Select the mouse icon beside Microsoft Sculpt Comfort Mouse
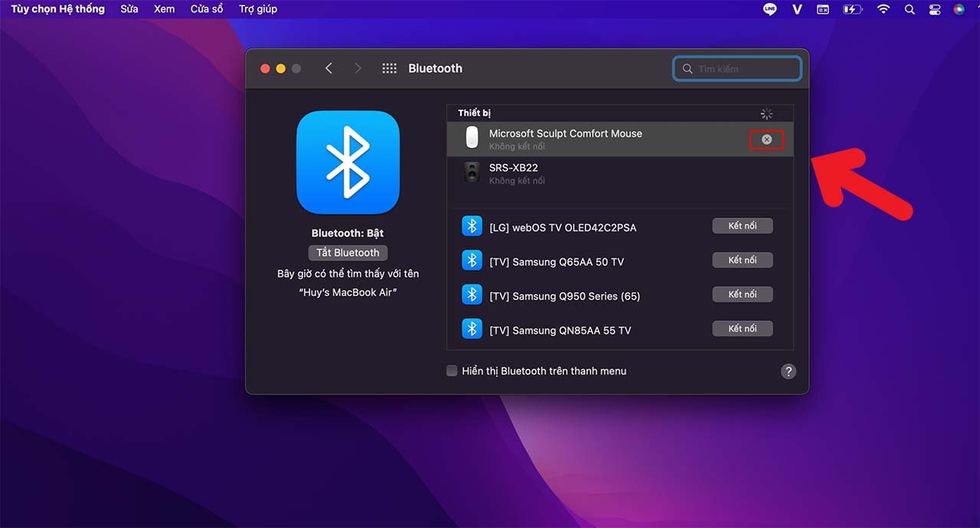 (472, 138)
